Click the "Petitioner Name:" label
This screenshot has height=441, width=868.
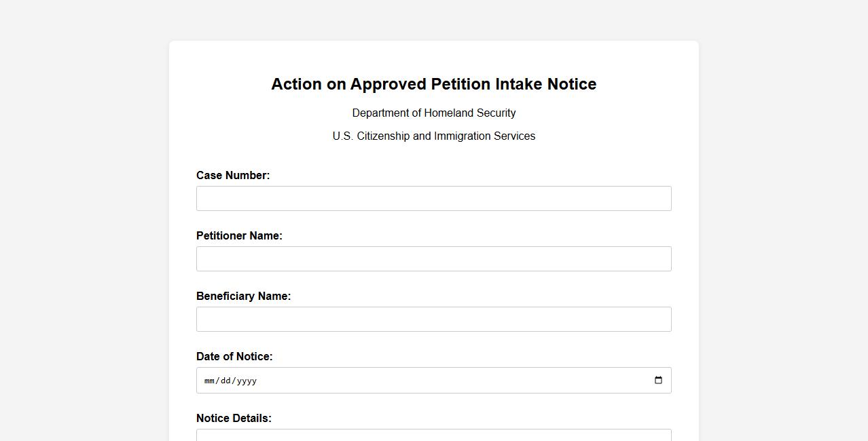click(x=239, y=236)
